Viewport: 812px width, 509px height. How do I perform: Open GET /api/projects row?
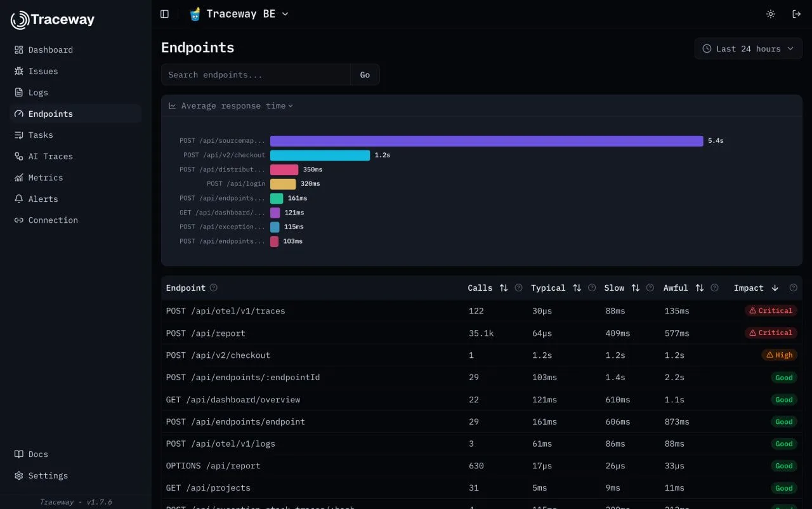tap(481, 488)
